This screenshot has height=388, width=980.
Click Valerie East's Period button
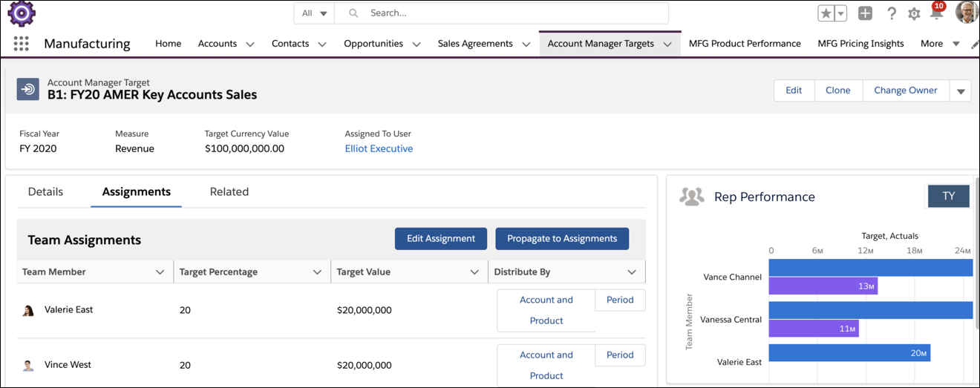(620, 300)
